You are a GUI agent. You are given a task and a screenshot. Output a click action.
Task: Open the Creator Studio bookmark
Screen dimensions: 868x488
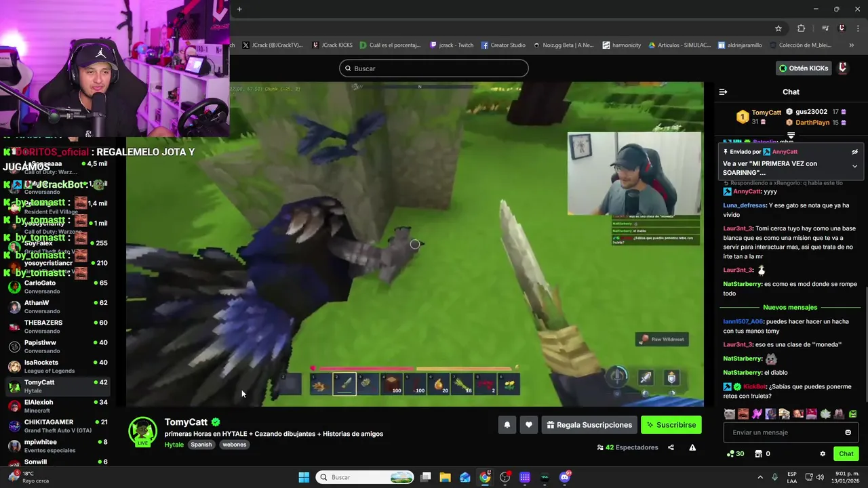point(503,45)
